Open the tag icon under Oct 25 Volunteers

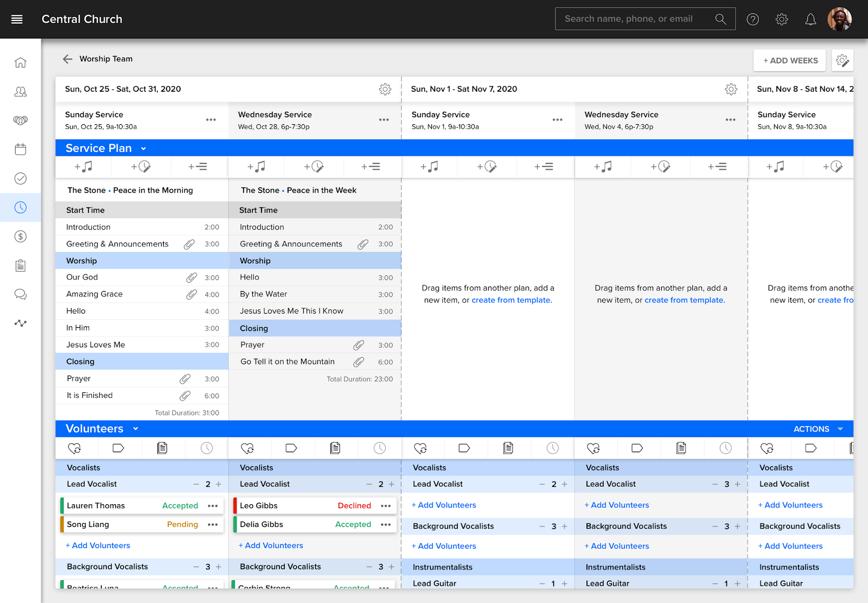pyautogui.click(x=119, y=448)
